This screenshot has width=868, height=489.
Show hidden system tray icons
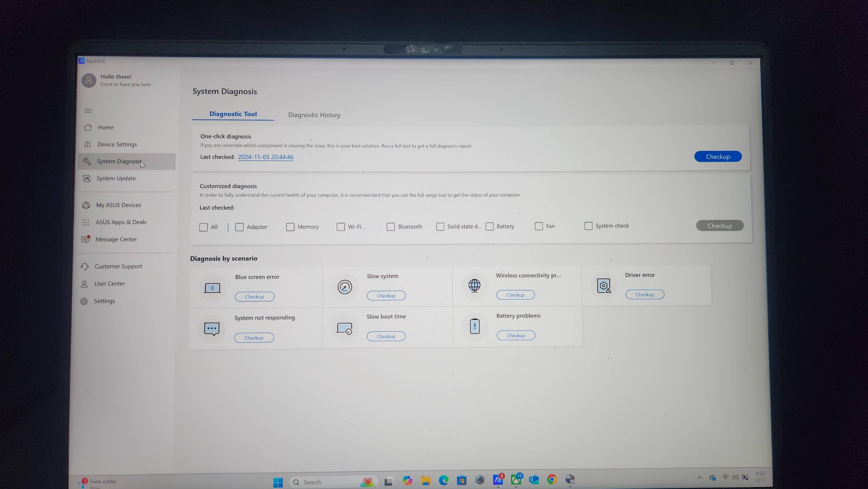[x=700, y=477]
